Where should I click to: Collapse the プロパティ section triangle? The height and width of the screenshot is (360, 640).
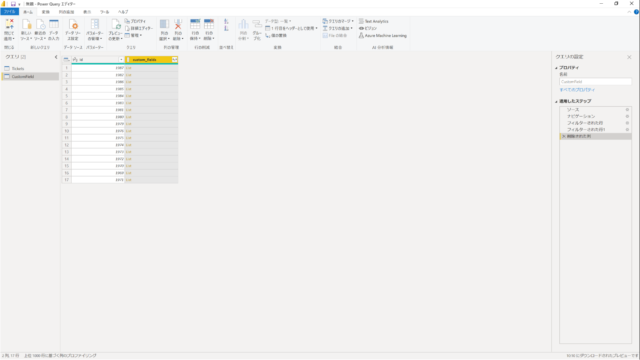pyautogui.click(x=556, y=68)
